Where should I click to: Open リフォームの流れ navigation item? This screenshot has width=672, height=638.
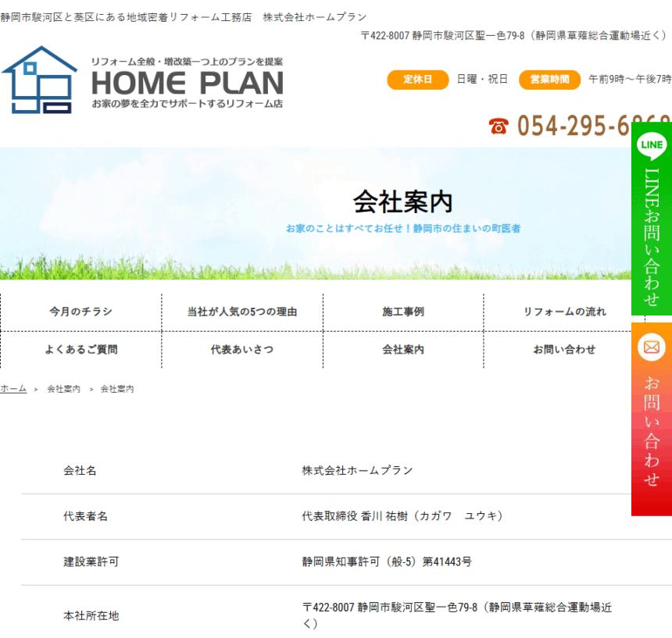[564, 312]
